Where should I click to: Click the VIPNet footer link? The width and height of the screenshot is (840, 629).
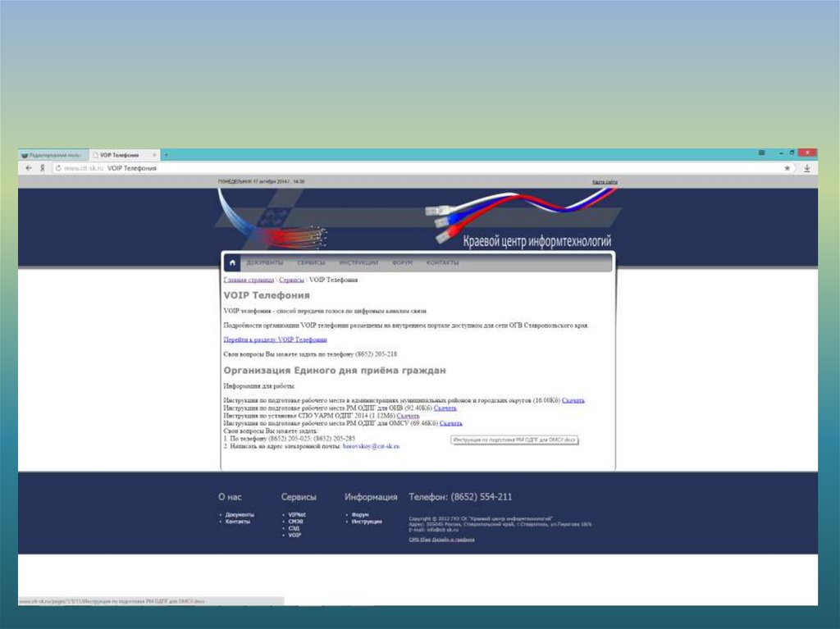point(296,515)
